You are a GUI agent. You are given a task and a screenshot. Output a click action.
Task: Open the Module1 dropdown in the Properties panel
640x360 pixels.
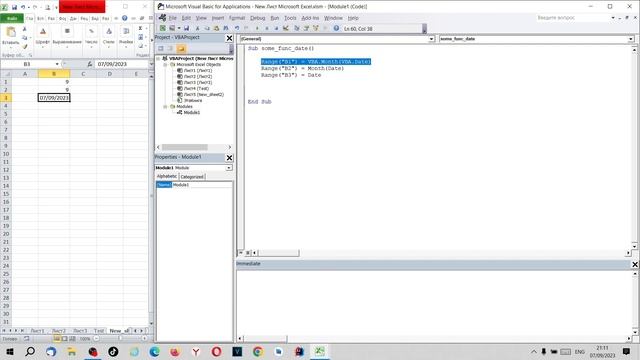pos(229,168)
